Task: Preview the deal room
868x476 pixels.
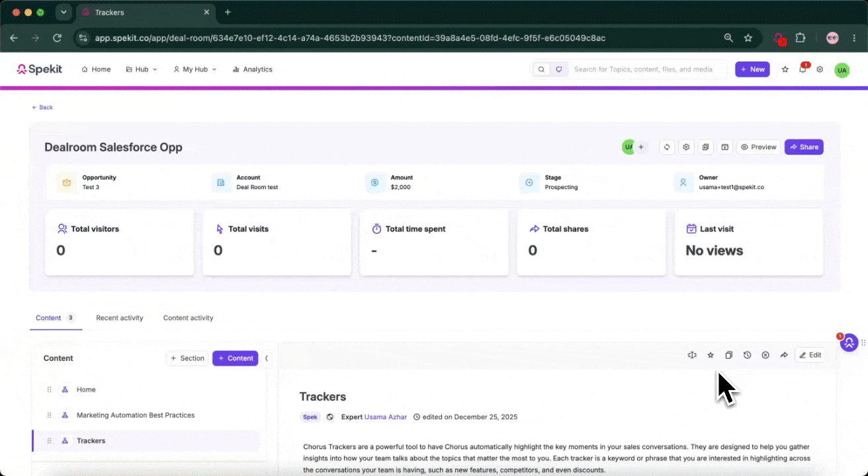Action: click(758, 147)
